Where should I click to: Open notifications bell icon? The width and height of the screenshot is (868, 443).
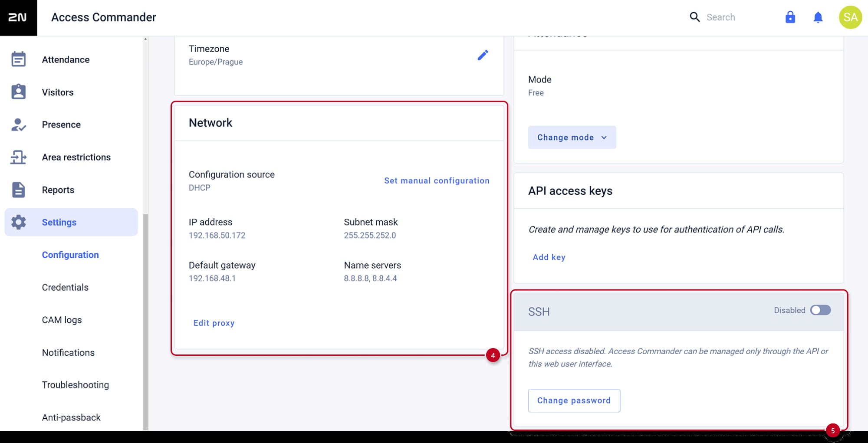click(818, 17)
